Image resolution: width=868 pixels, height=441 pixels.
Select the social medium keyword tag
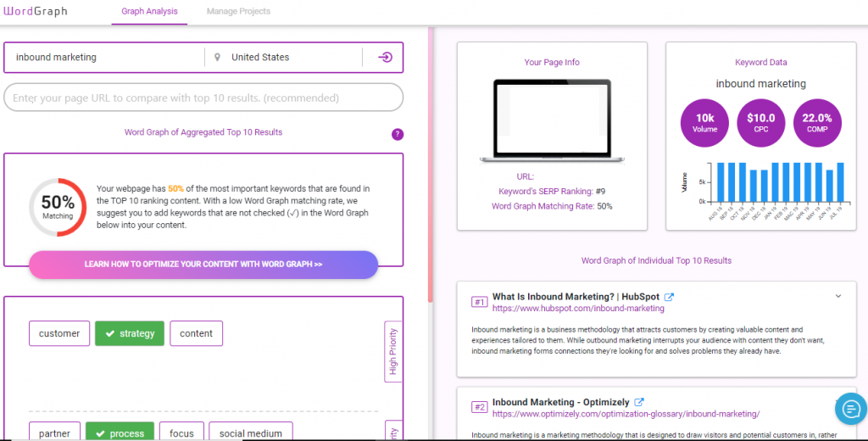[x=251, y=433]
